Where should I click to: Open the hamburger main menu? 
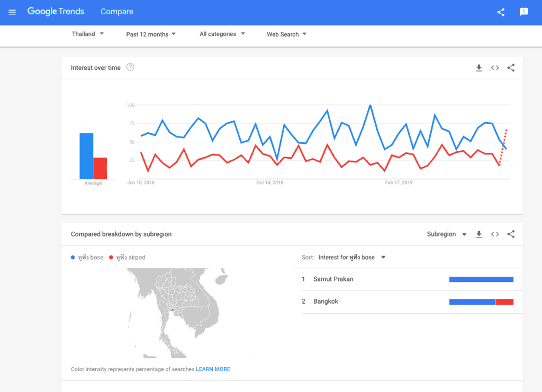pyautogui.click(x=12, y=12)
